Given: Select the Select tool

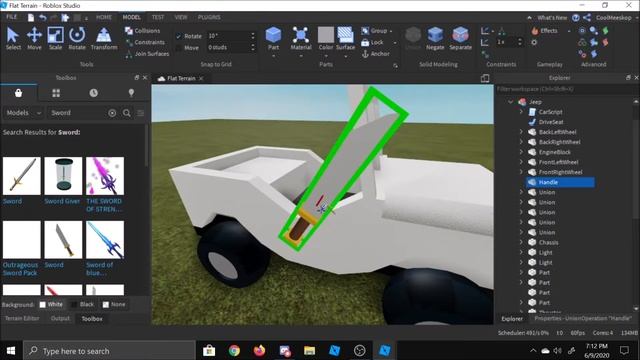Looking at the screenshot, I should coord(13,38).
